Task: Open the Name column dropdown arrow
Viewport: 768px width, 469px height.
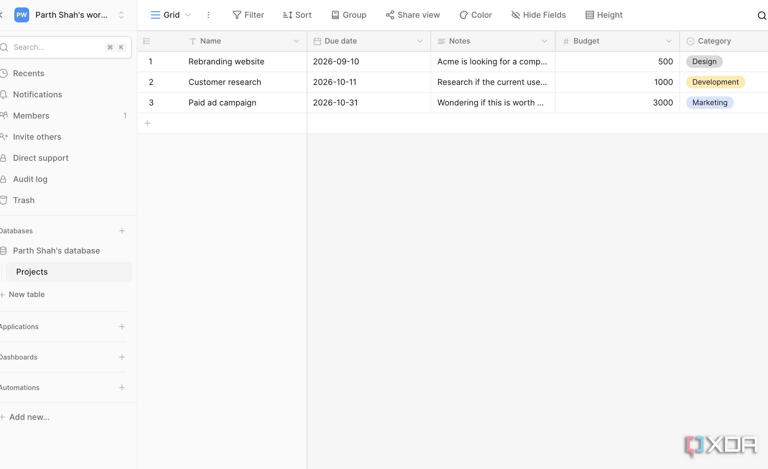Action: 296,41
